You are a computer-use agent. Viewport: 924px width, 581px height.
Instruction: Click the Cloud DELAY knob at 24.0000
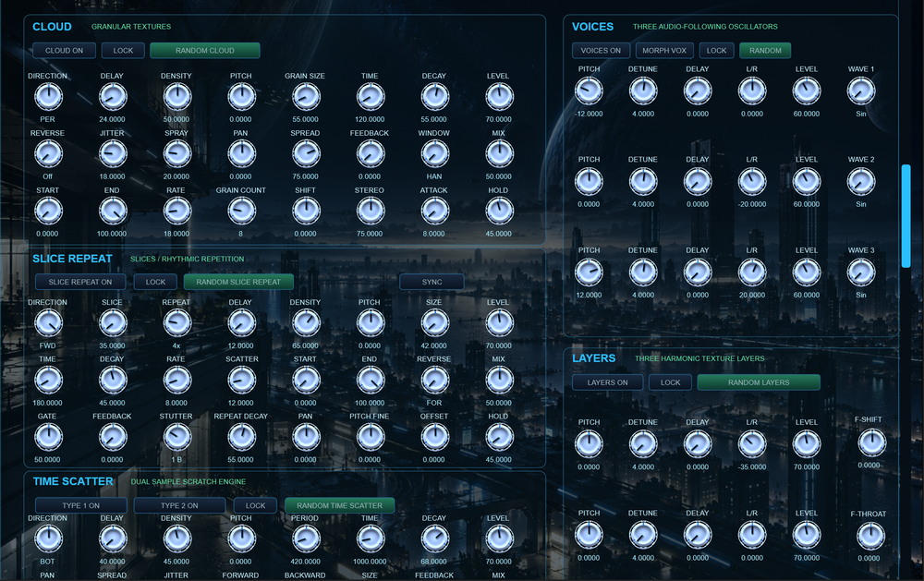113,97
